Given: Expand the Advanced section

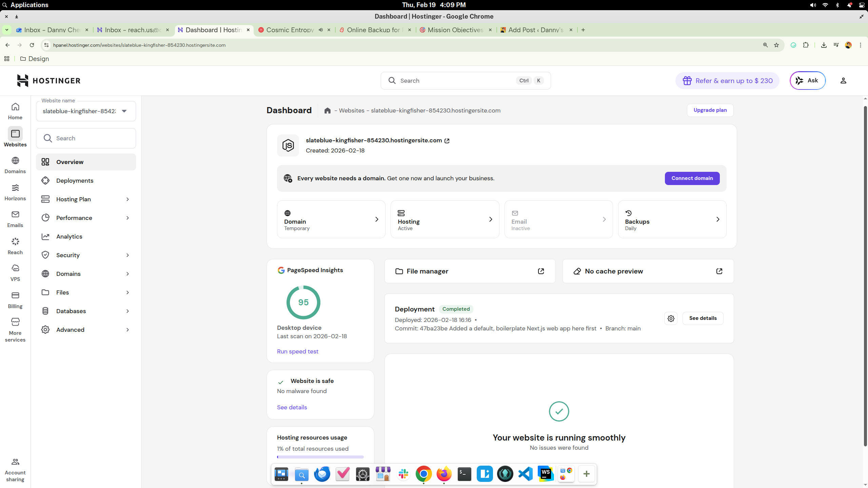Looking at the screenshot, I should click(85, 329).
